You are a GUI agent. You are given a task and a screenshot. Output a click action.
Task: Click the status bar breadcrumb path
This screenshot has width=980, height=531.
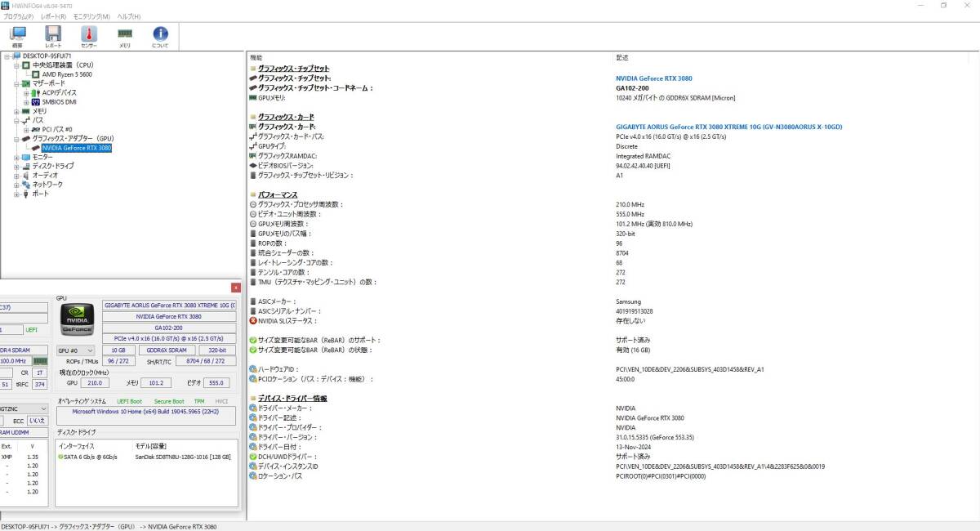tap(109, 527)
